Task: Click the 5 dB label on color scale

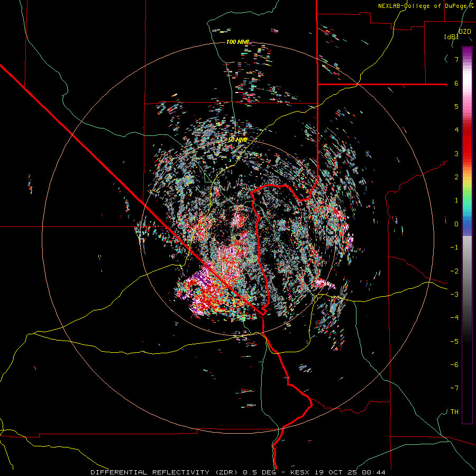Action: [x=456, y=106]
